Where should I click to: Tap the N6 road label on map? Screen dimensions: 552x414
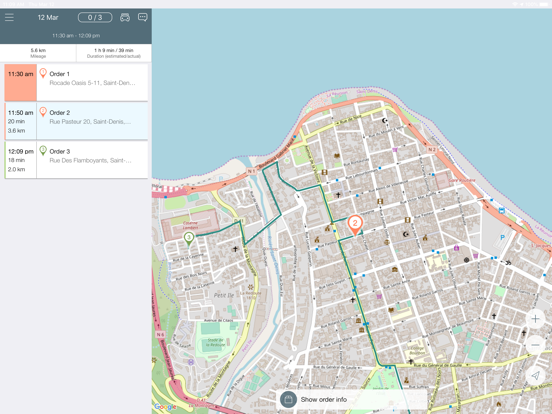pos(160,334)
